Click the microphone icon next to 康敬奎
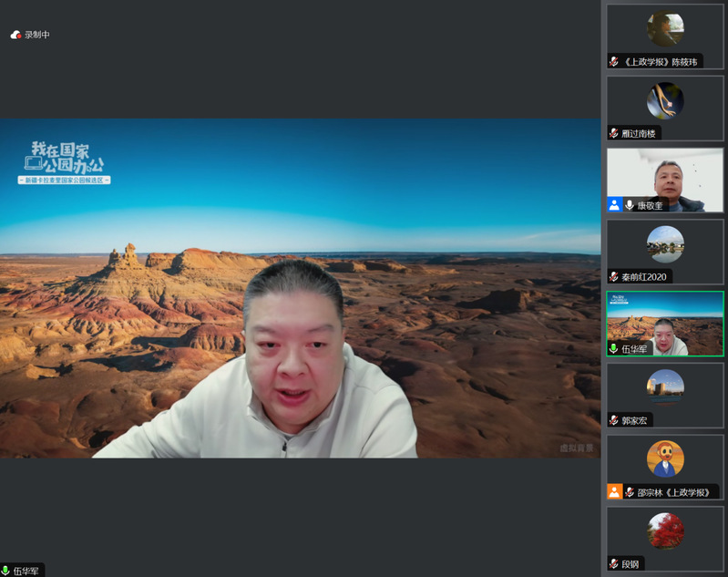Viewport: 728px width, 577px height. [x=630, y=205]
